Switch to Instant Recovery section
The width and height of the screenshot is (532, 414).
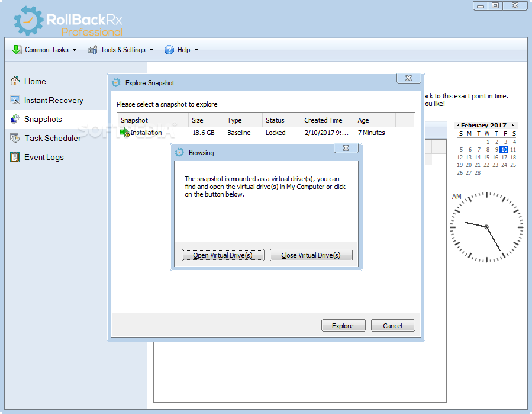(54, 100)
